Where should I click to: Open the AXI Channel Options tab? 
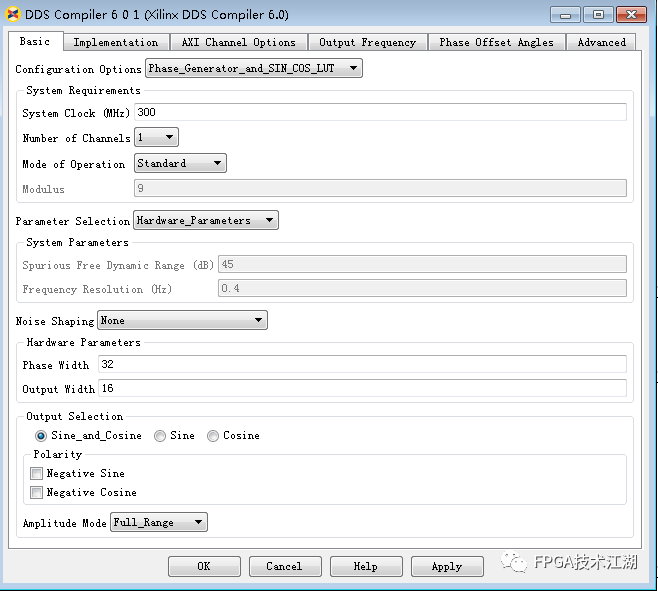click(238, 42)
